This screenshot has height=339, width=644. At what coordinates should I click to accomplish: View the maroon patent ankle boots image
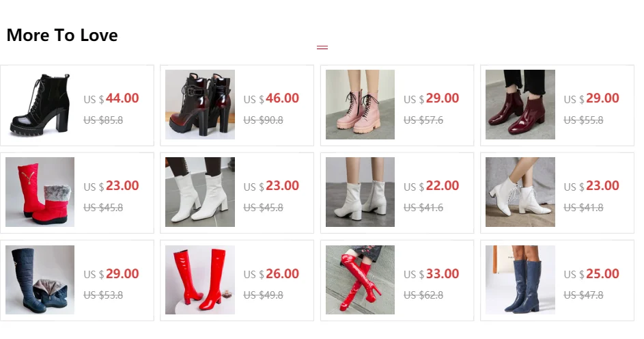point(520,105)
